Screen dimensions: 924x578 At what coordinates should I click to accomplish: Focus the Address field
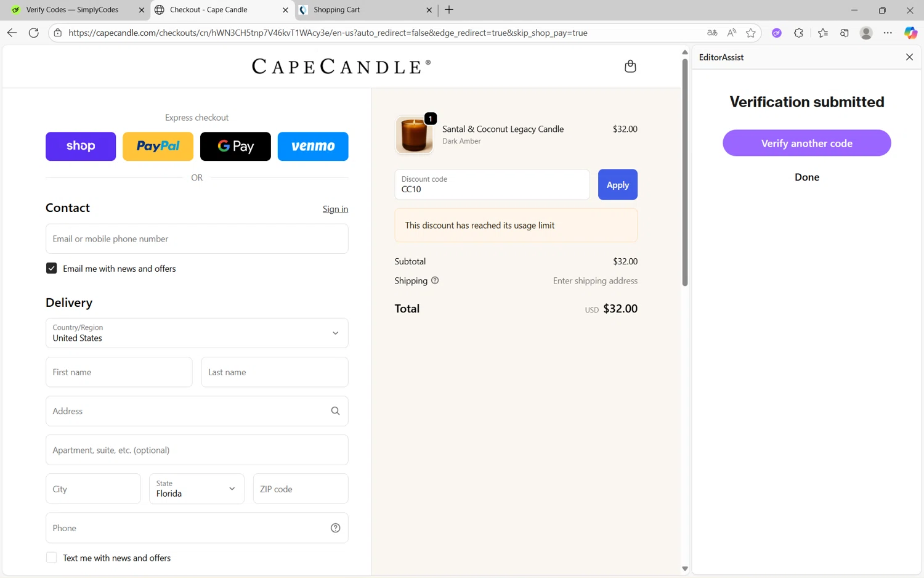click(x=197, y=411)
